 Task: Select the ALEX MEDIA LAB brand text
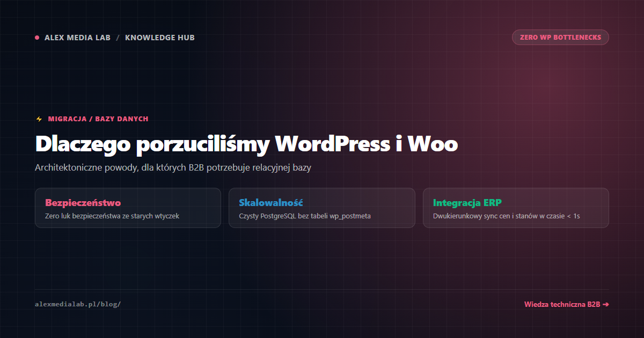[x=77, y=38]
